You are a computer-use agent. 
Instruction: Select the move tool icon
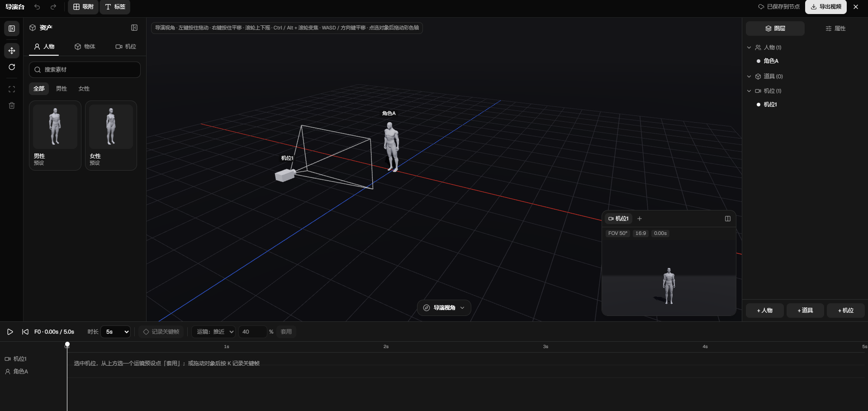[12, 51]
